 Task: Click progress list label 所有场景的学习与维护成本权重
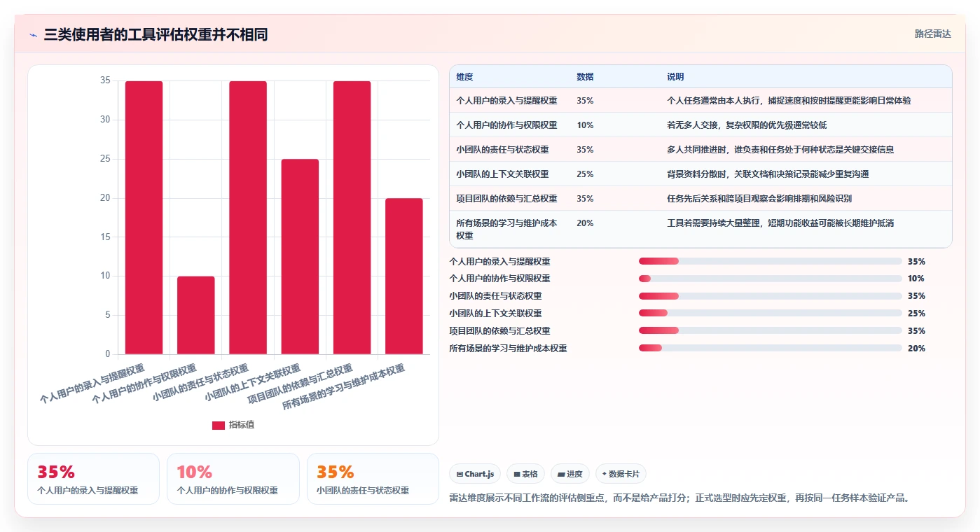(508, 348)
